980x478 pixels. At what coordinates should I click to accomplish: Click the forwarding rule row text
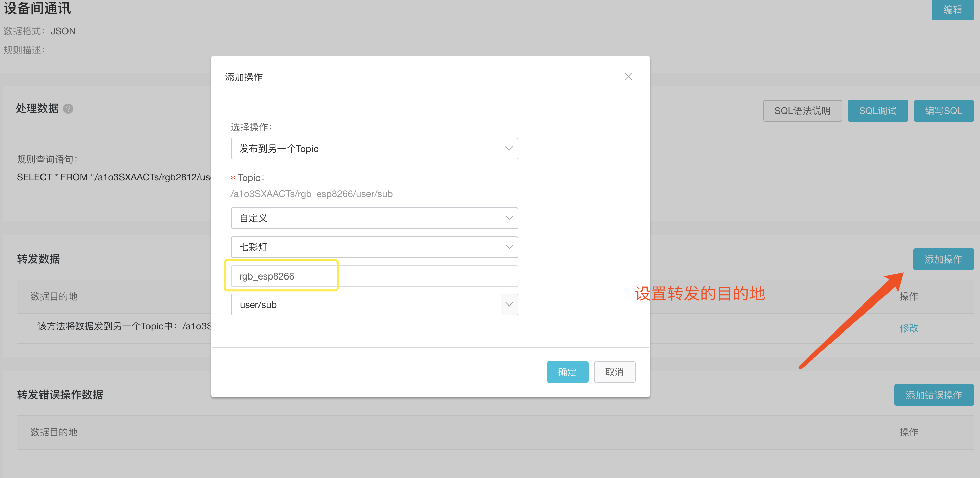(124, 326)
